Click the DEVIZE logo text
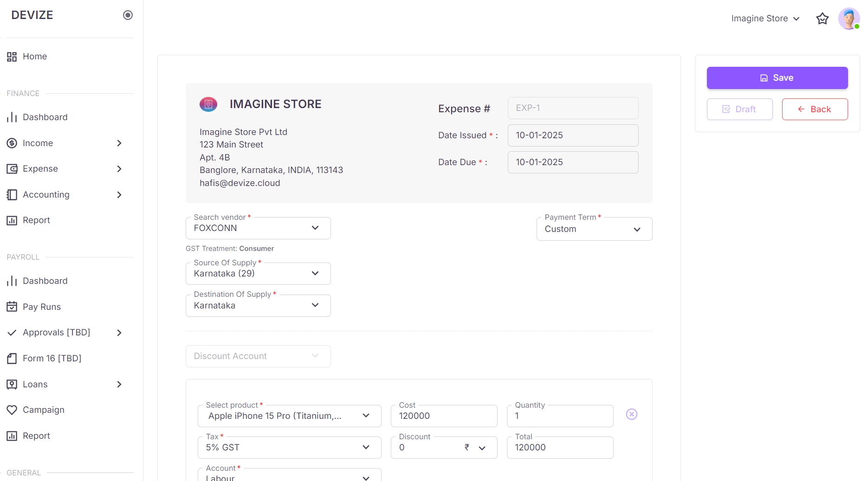 coord(32,15)
